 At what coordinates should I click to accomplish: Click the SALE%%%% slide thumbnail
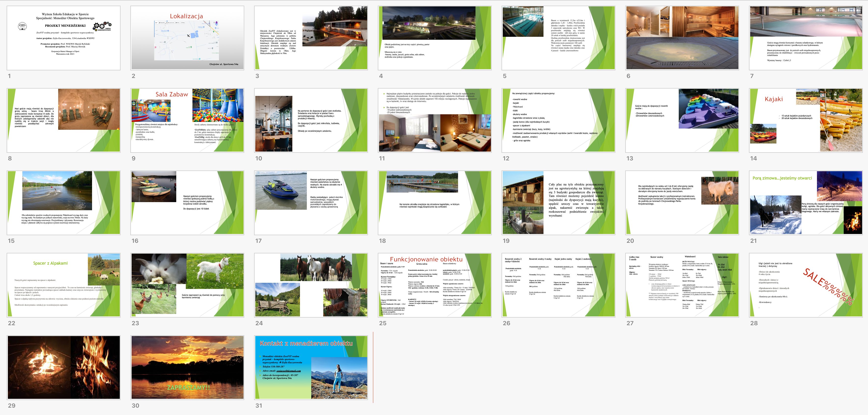[805, 285]
